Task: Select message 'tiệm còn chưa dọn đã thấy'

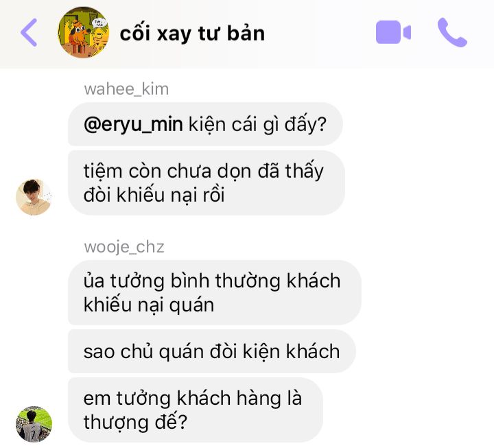Action: 207,183
